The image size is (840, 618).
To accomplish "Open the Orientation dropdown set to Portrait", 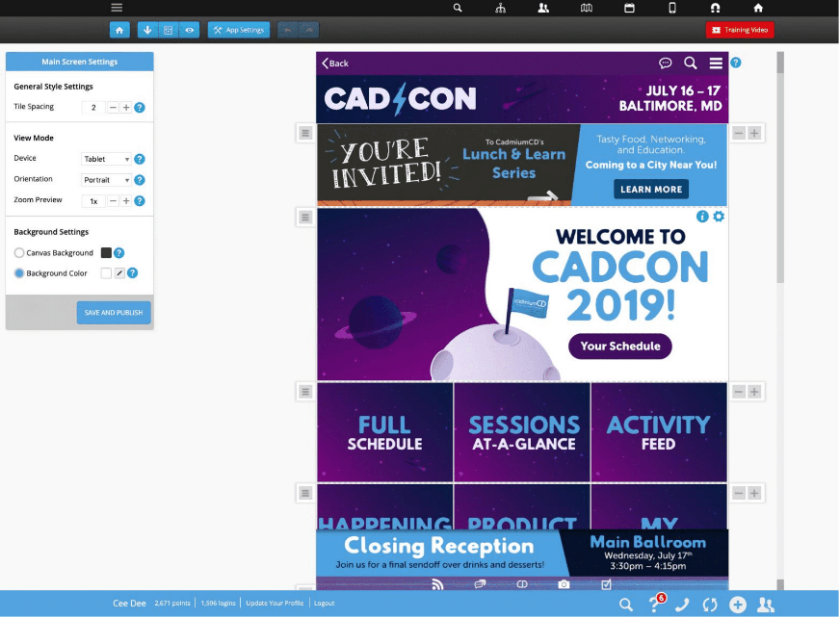I will (x=106, y=180).
